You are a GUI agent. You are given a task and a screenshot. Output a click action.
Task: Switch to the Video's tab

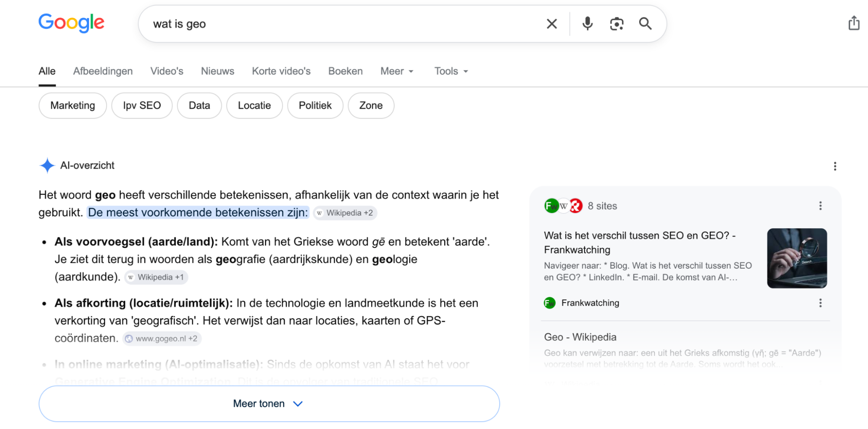click(x=167, y=71)
